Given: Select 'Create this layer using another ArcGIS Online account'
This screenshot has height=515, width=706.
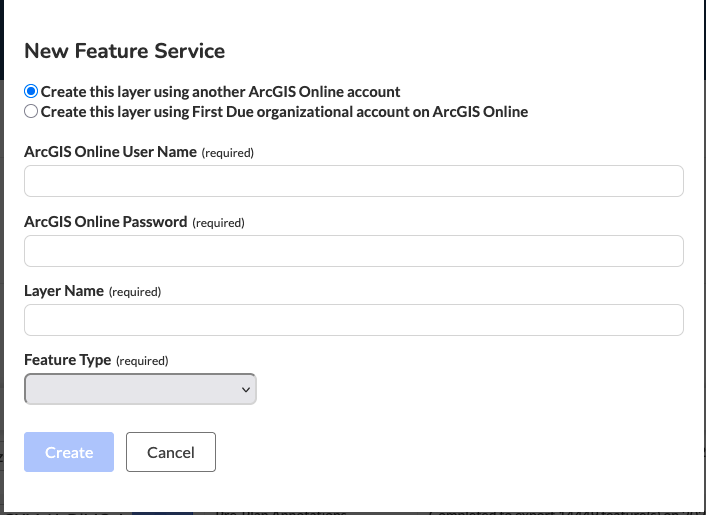Looking at the screenshot, I should click(31, 91).
